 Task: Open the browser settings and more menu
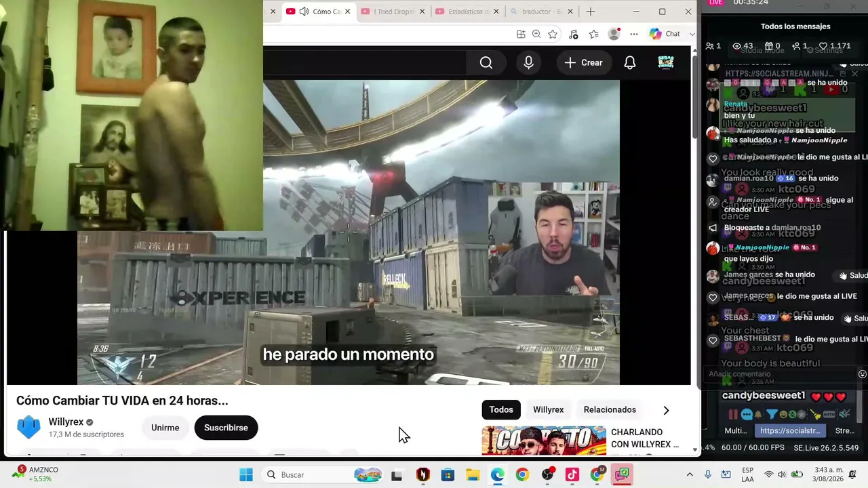click(634, 34)
